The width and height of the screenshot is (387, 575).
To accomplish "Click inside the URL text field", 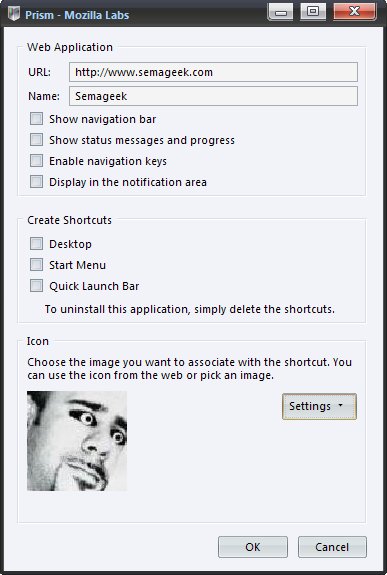I will coord(213,72).
